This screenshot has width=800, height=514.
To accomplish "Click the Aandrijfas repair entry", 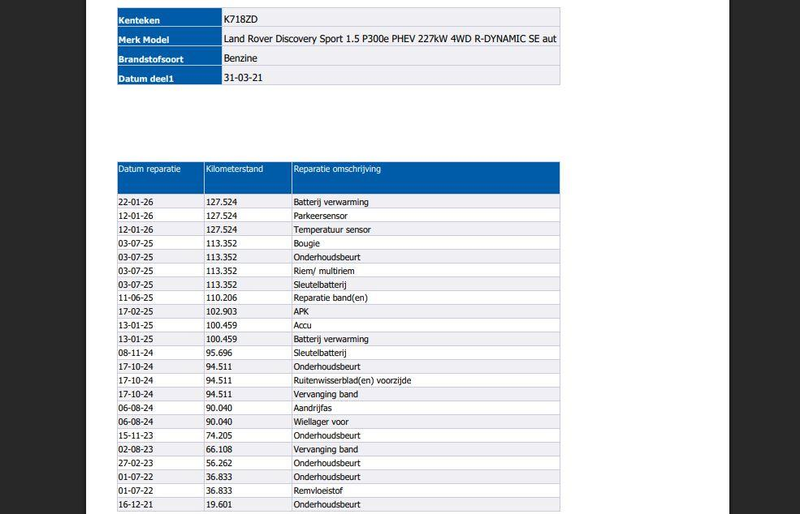I will [313, 408].
